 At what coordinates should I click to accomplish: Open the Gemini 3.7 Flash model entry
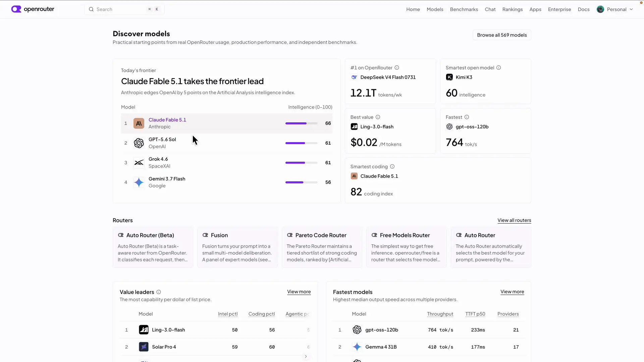click(227, 182)
